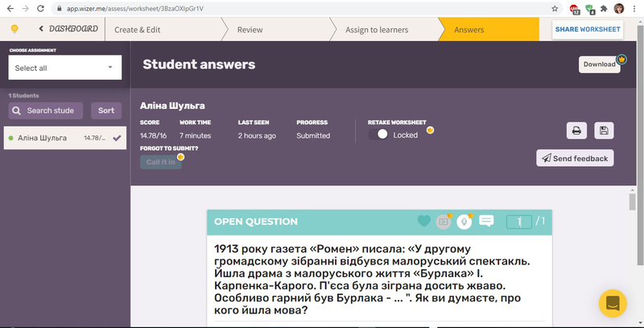Screen dimensions: 644x328
Task: Click the microphone audio feedback icon
Action: [464, 222]
